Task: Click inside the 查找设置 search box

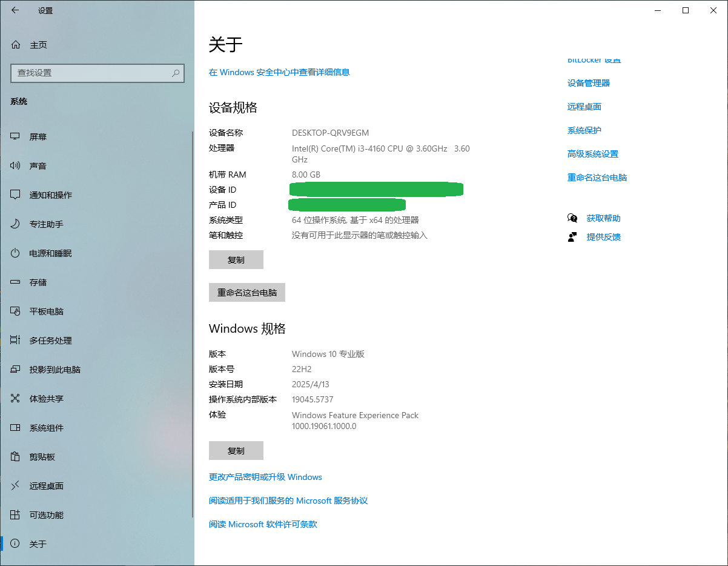Action: pyautogui.click(x=97, y=73)
